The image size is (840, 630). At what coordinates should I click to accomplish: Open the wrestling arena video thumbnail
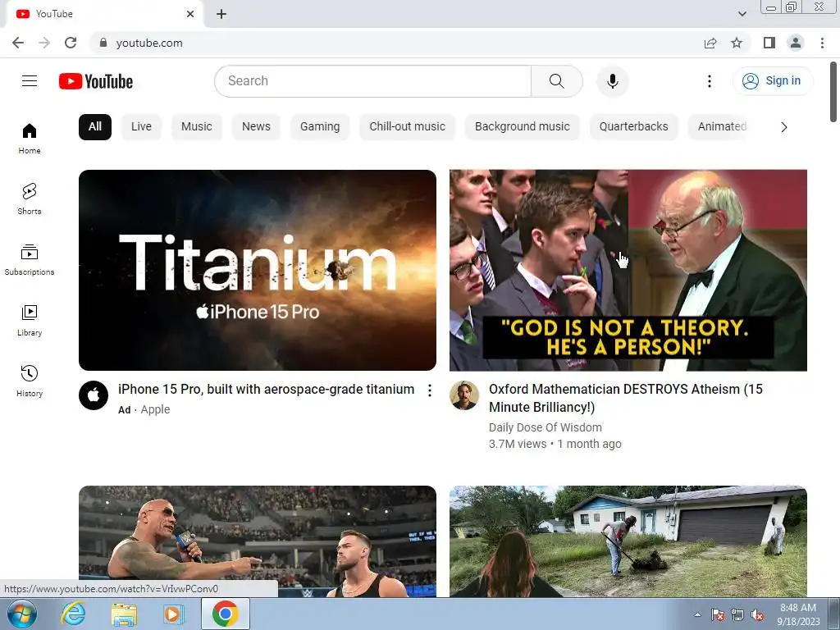click(257, 541)
